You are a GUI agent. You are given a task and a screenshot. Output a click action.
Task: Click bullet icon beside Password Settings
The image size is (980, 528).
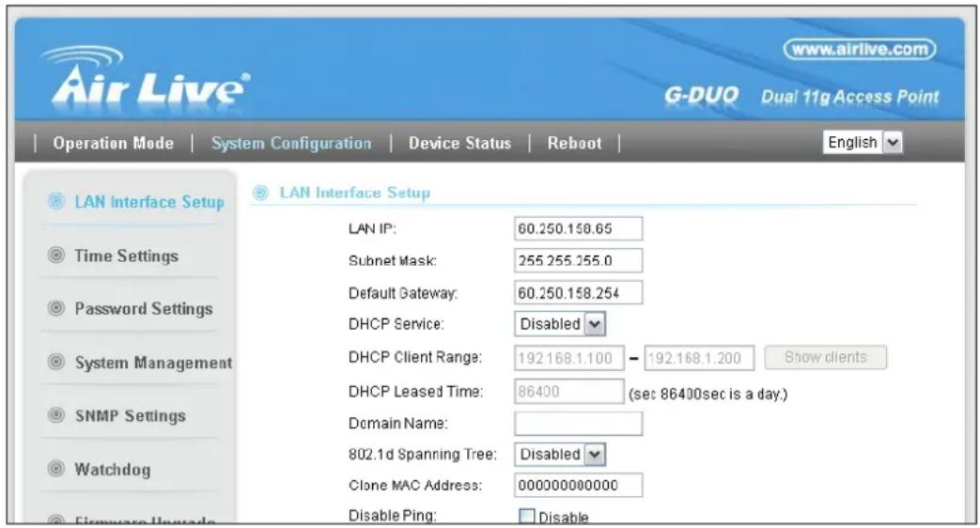click(56, 308)
